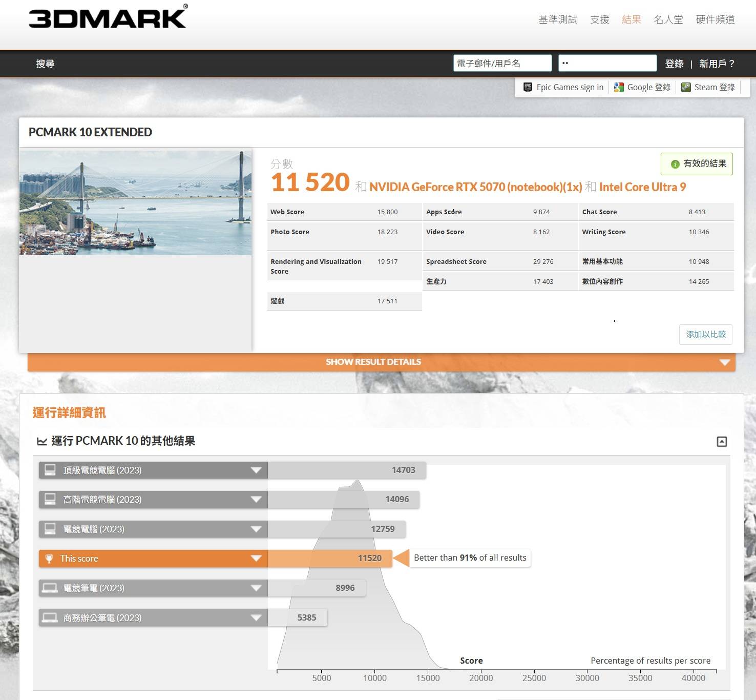Expand the 頂級電競電腦 (2023) dropdown arrow
Screen dimensions: 756x700
click(256, 470)
